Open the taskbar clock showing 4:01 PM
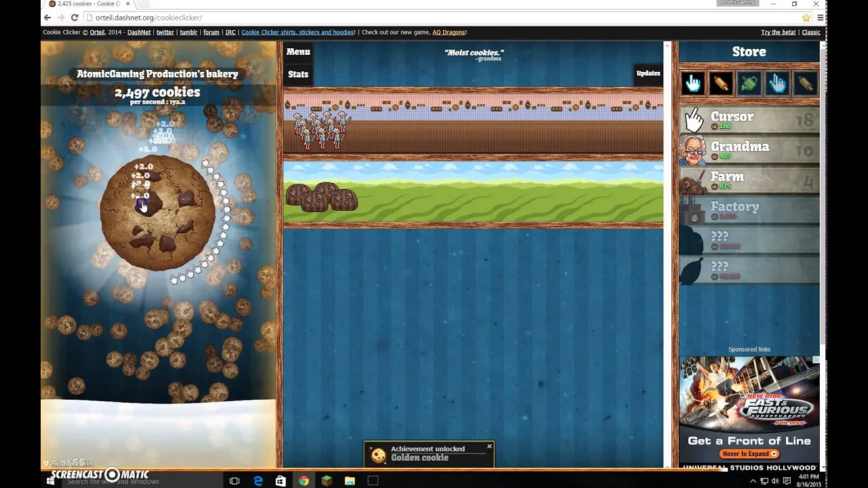The height and width of the screenshot is (488, 868). click(809, 481)
